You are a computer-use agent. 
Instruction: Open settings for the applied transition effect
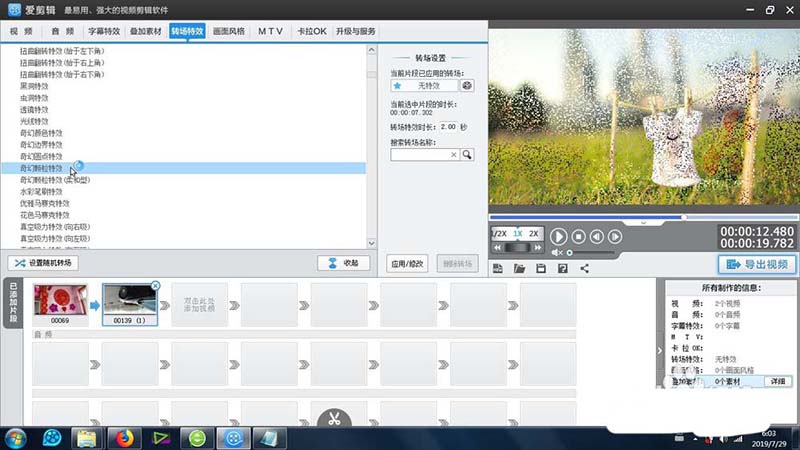[x=467, y=86]
